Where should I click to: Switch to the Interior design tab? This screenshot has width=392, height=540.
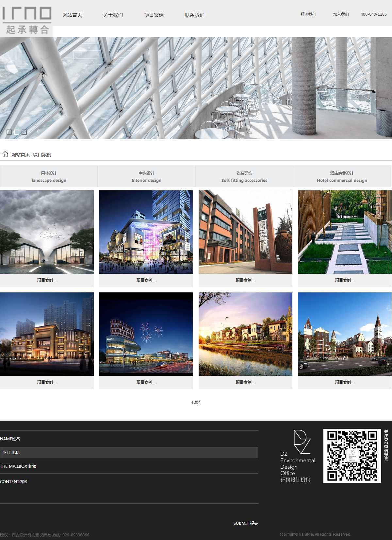(146, 177)
